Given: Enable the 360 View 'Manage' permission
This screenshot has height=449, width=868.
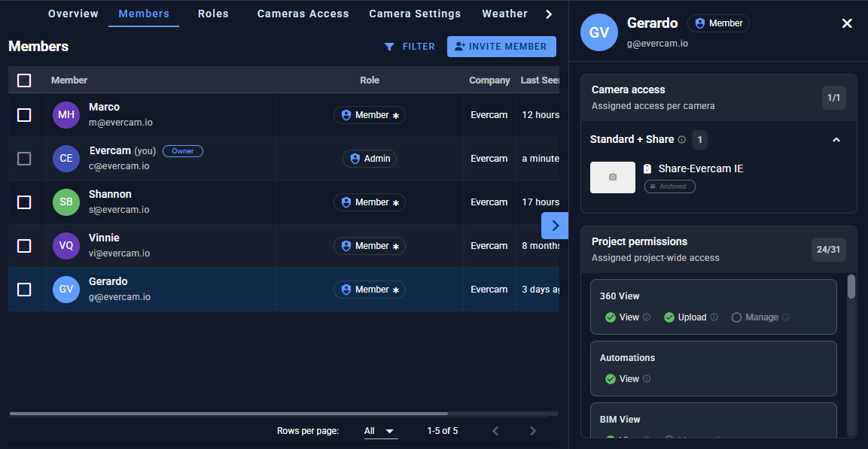Looking at the screenshot, I should 736,317.
